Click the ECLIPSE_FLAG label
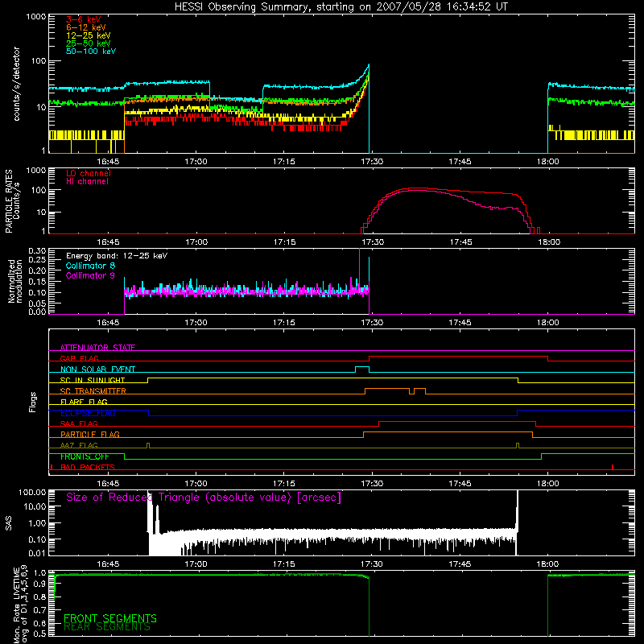Image resolution: width=644 pixels, height=644 pixels. click(88, 413)
